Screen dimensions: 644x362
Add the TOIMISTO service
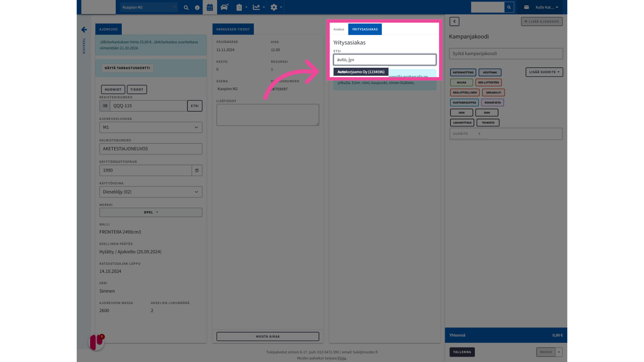click(488, 123)
